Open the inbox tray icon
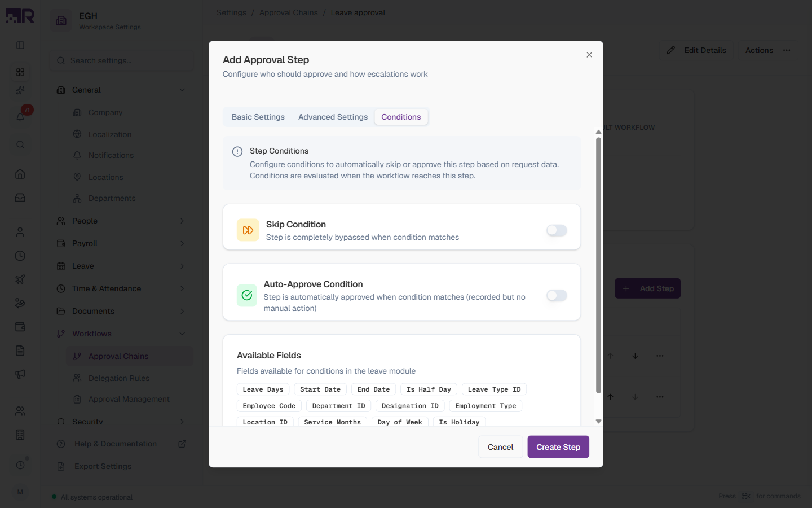The width and height of the screenshot is (812, 508). pos(20,198)
